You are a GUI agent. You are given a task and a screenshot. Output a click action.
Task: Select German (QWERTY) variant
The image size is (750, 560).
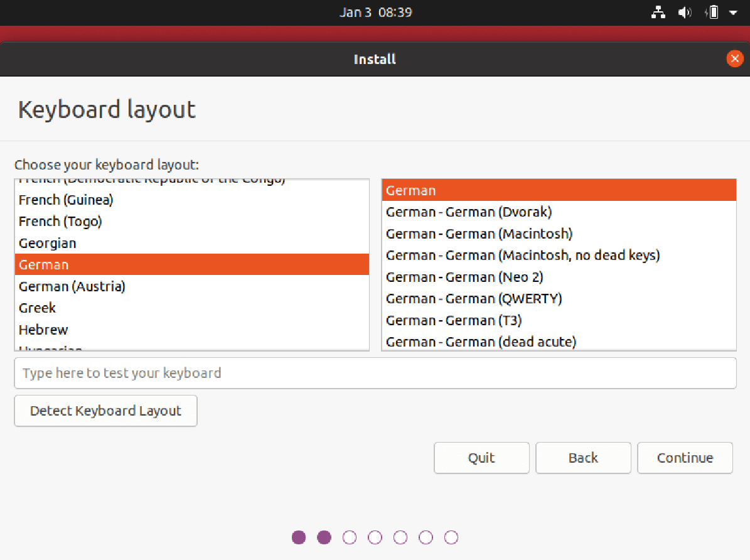click(474, 299)
